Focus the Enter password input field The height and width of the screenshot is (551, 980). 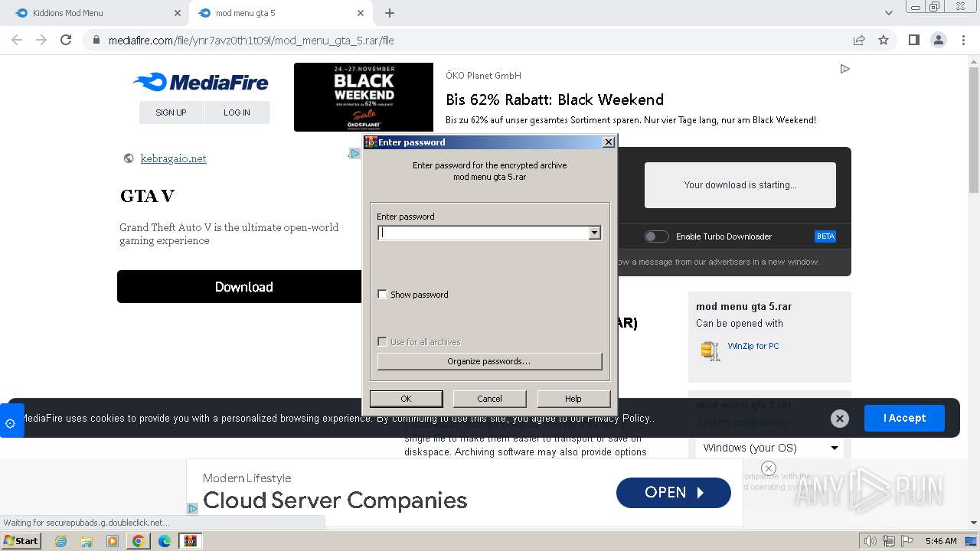pyautogui.click(x=483, y=233)
